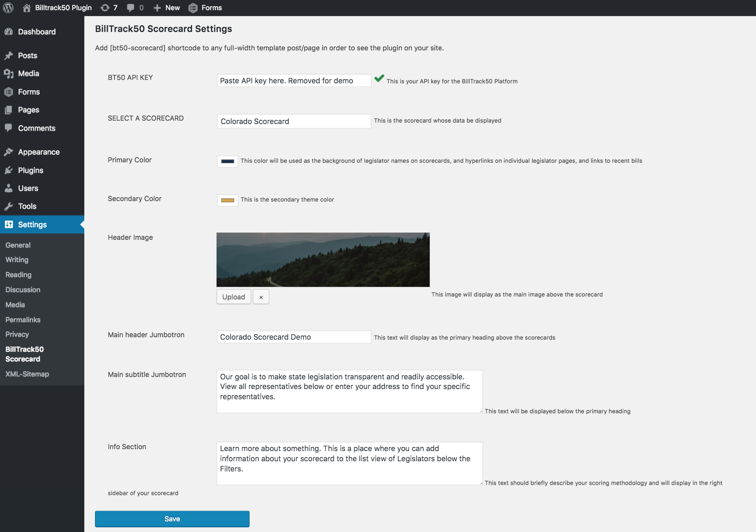Upload a new header image
This screenshot has height=532, width=756.
coord(233,297)
